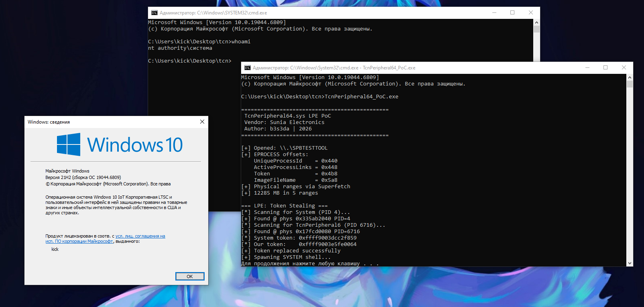Click the "=== LPE: Token Stealing ===" heading
Screen dimensions: 644x307
284,206
